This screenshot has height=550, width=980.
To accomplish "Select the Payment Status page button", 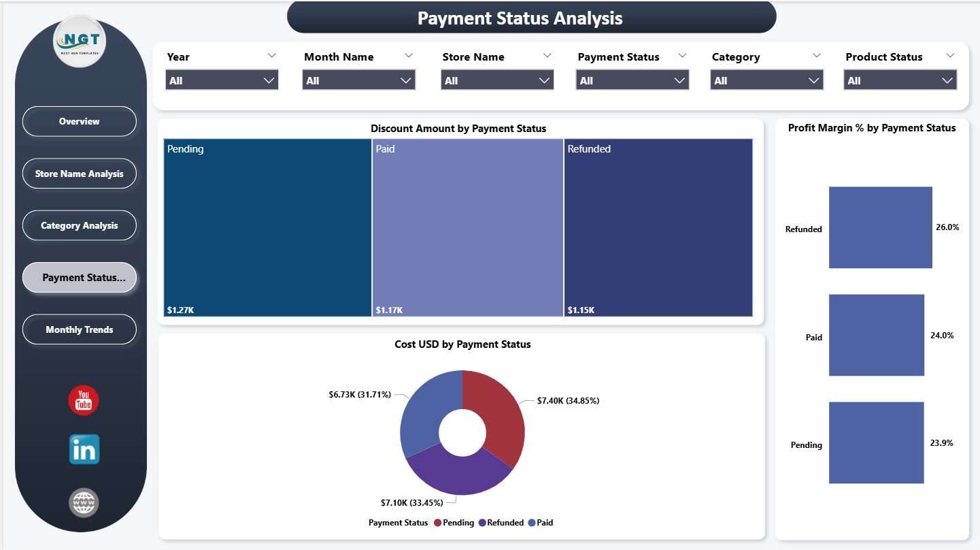I will coord(80,277).
